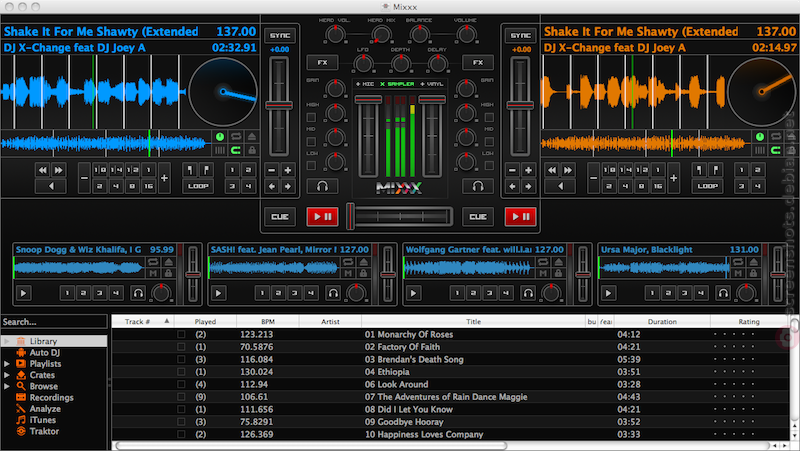Screen dimensions: 800x451
Task: Toggle left channel MID kill checkbox
Action: pyautogui.click(x=311, y=141)
